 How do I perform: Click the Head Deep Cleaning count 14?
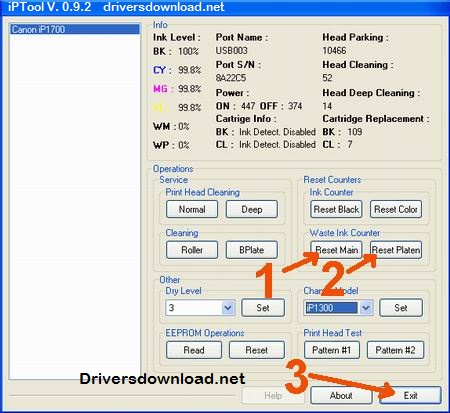[327, 106]
